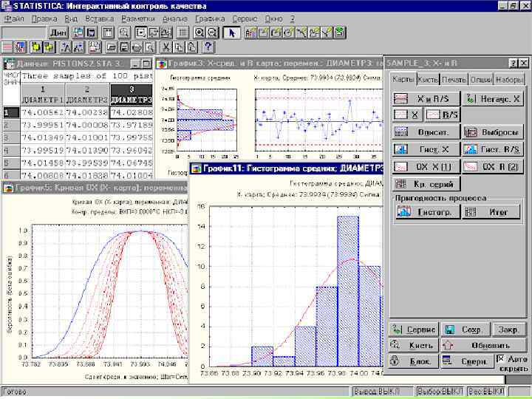Click the Сохр. save button
This screenshot has height=399, width=532.
tap(465, 330)
